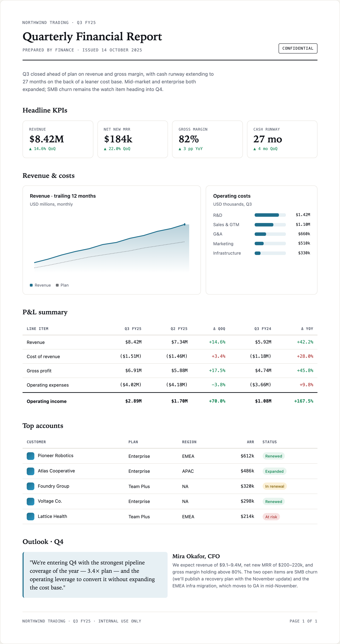Click the CONFIDENTIAL badge in the header
The image size is (340, 644).
(x=298, y=48)
